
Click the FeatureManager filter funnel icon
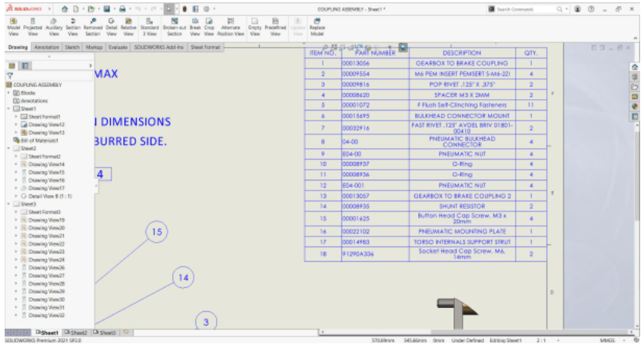pyautogui.click(x=10, y=75)
